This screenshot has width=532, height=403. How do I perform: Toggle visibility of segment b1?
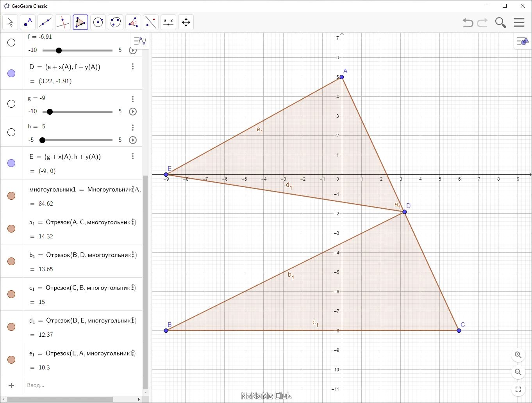pos(11,261)
